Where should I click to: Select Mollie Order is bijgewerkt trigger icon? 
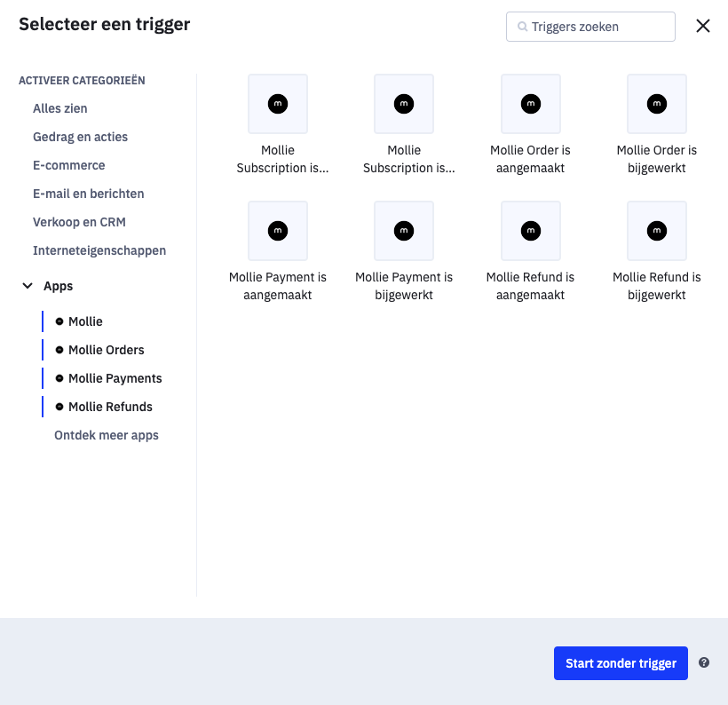[657, 104]
